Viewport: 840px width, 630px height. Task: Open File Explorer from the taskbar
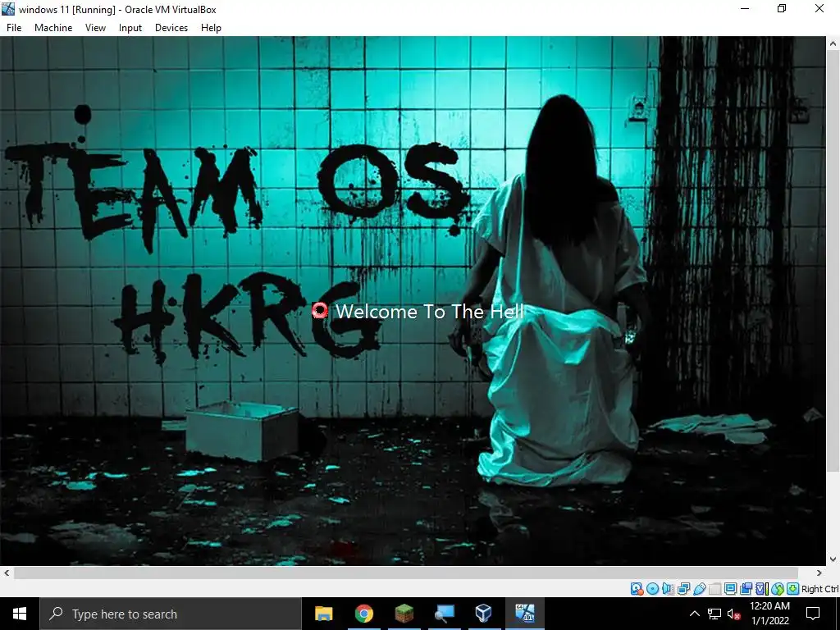click(323, 614)
